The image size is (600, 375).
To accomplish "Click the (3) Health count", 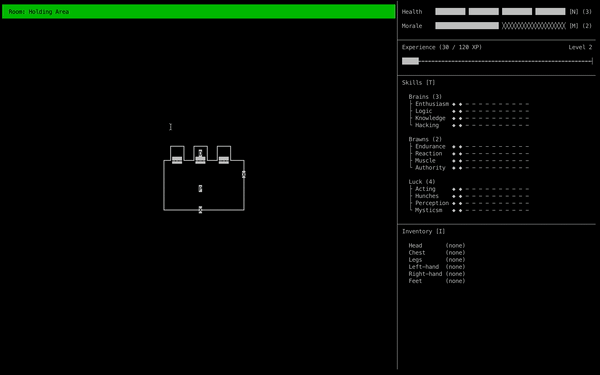I will (587, 12).
